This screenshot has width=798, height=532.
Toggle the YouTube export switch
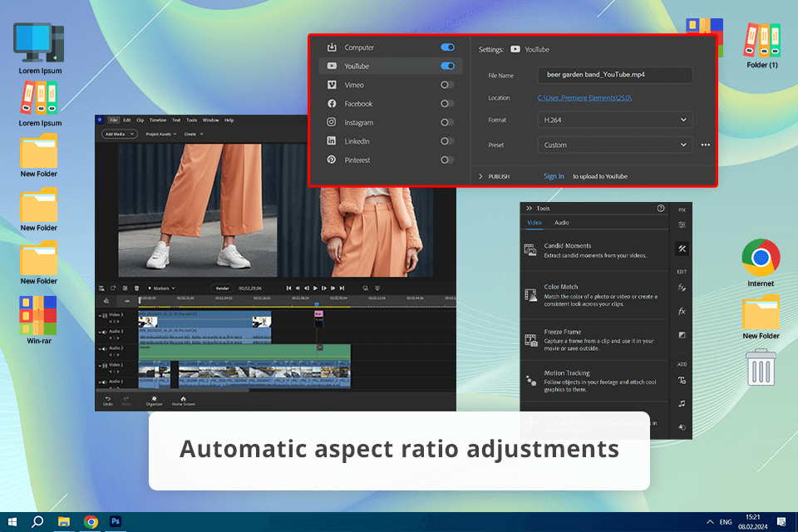[447, 66]
